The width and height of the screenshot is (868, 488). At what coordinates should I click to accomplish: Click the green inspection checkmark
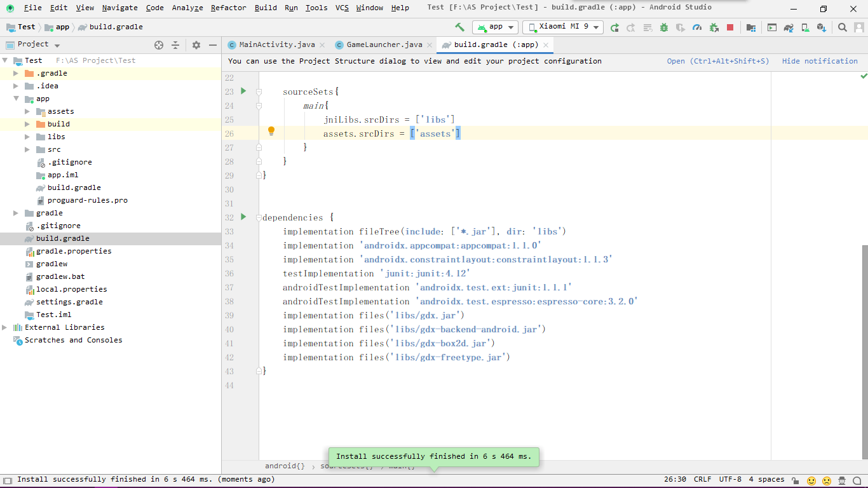coord(864,76)
